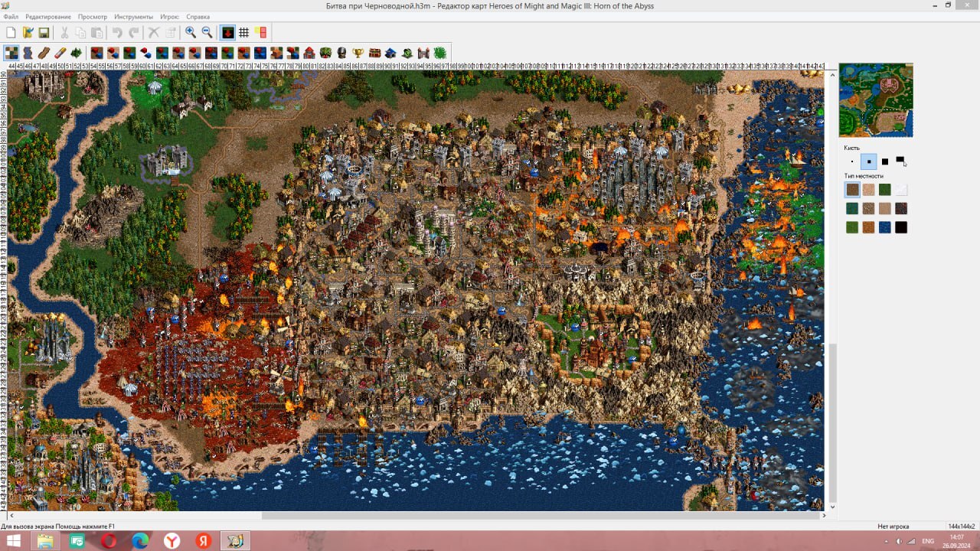Select the terrain painting tool

(11, 53)
